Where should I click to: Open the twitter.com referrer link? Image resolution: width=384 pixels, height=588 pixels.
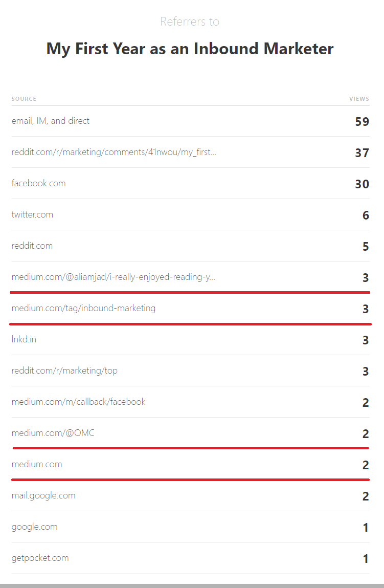coord(32,214)
